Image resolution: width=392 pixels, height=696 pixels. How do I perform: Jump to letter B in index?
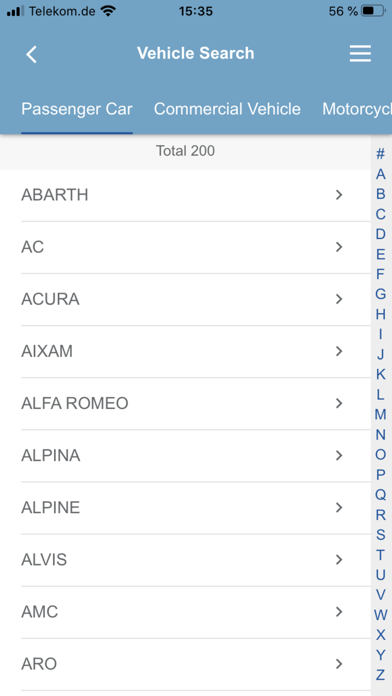[x=380, y=194]
